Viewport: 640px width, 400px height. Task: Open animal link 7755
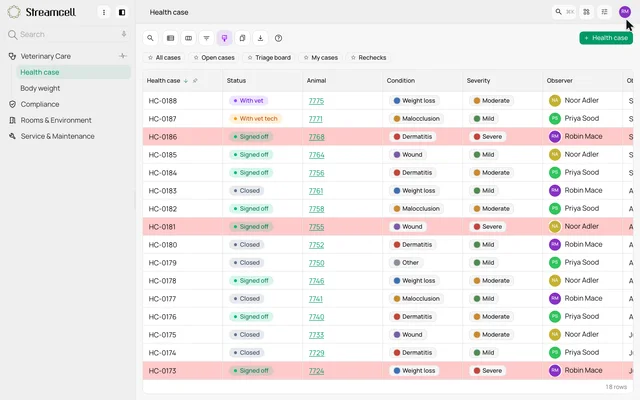[316, 227]
